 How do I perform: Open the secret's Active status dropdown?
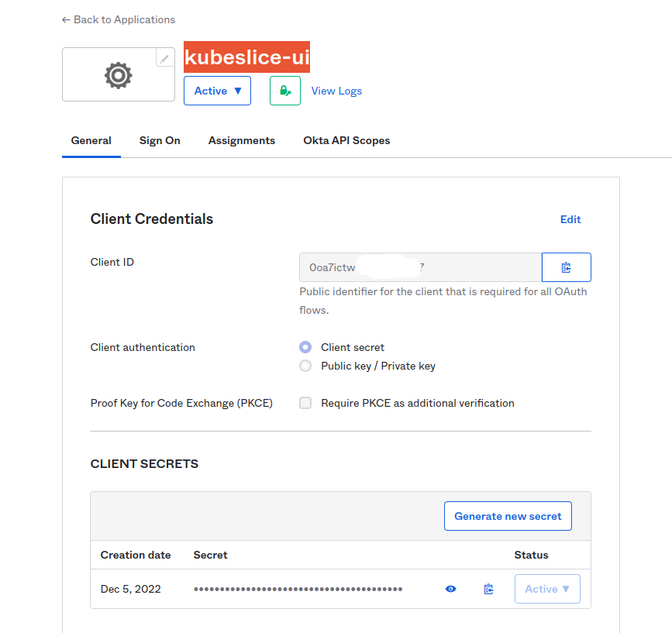tap(547, 589)
